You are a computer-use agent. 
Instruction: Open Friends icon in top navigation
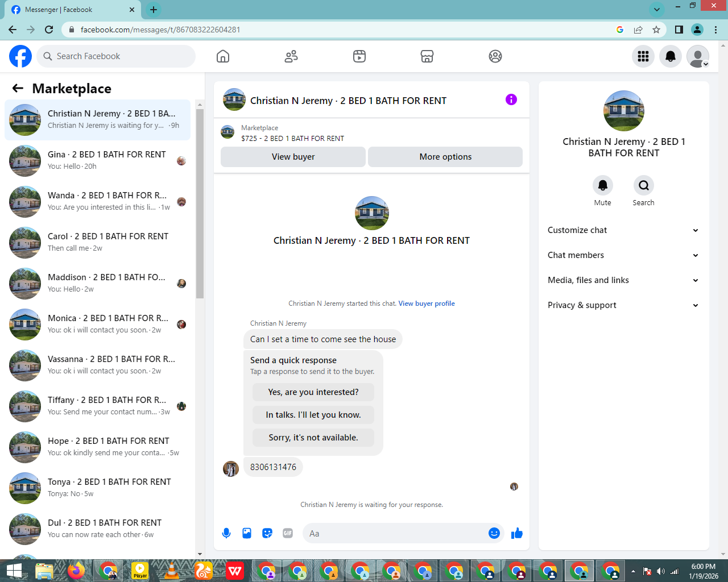click(291, 56)
